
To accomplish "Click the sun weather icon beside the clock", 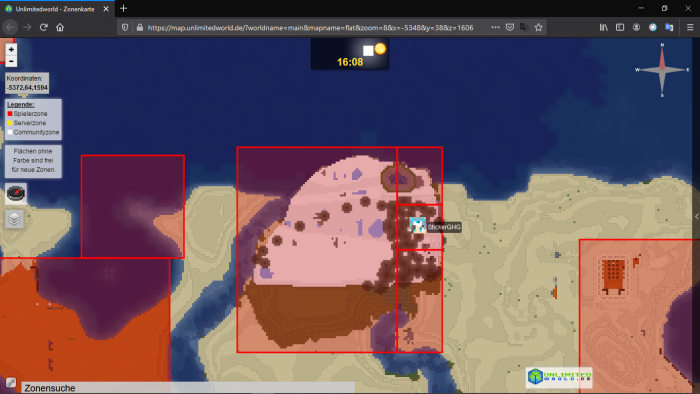I will 380,49.
